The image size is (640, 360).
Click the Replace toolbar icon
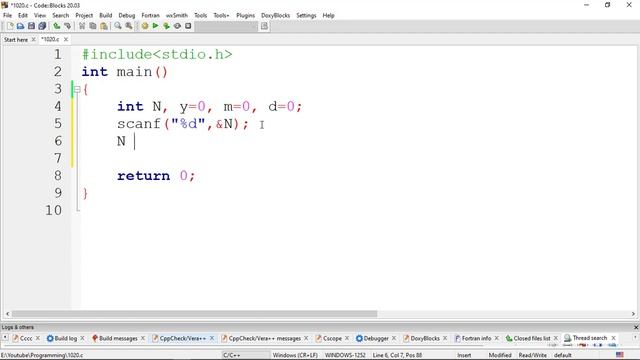(129, 26)
